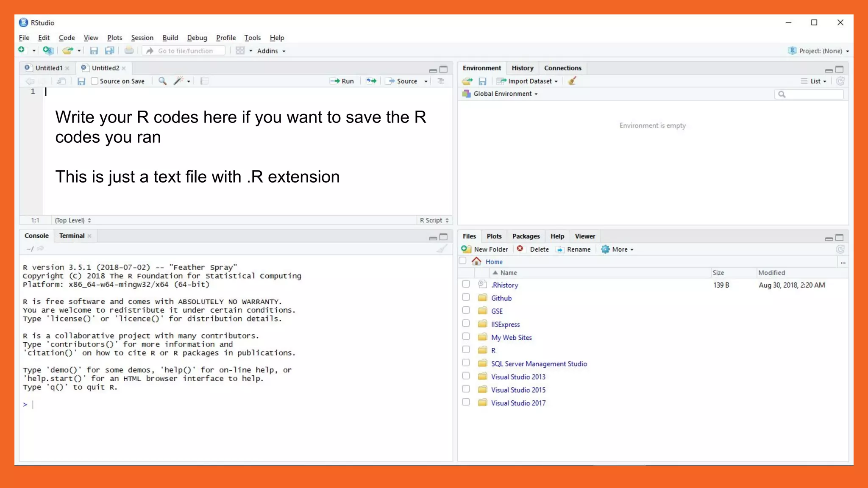868x488 pixels.
Task: Minimize the Console pane
Action: click(x=433, y=238)
